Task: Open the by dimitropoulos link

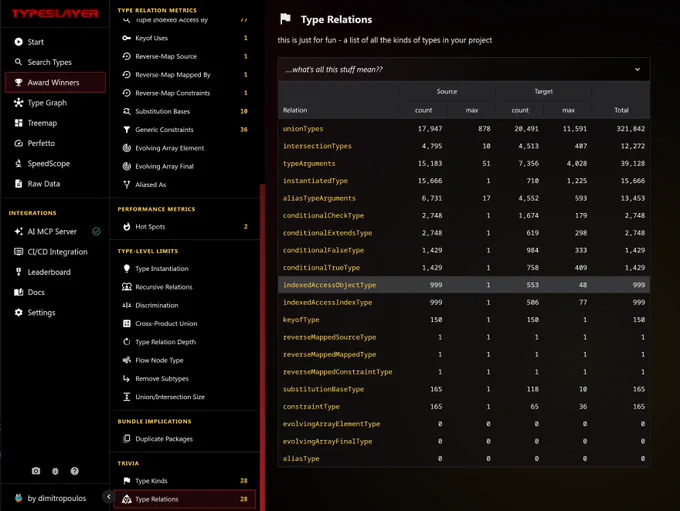Action: click(x=56, y=498)
